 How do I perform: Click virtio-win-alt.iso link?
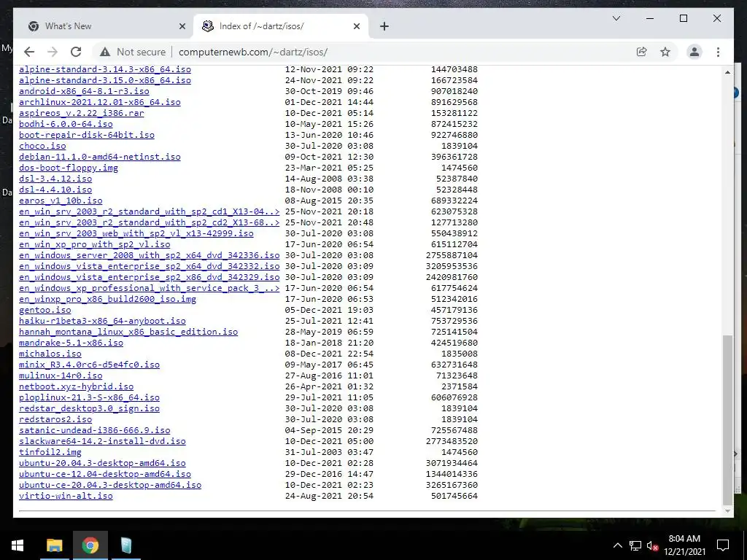(x=66, y=497)
